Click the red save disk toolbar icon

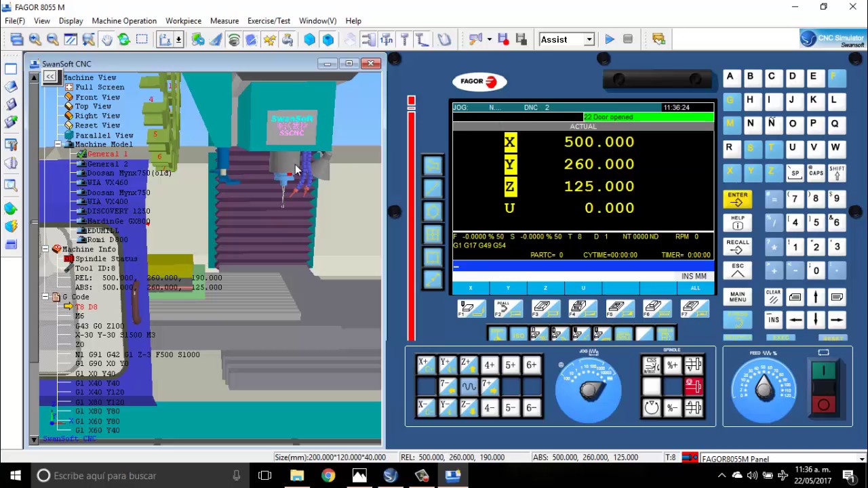503,39
